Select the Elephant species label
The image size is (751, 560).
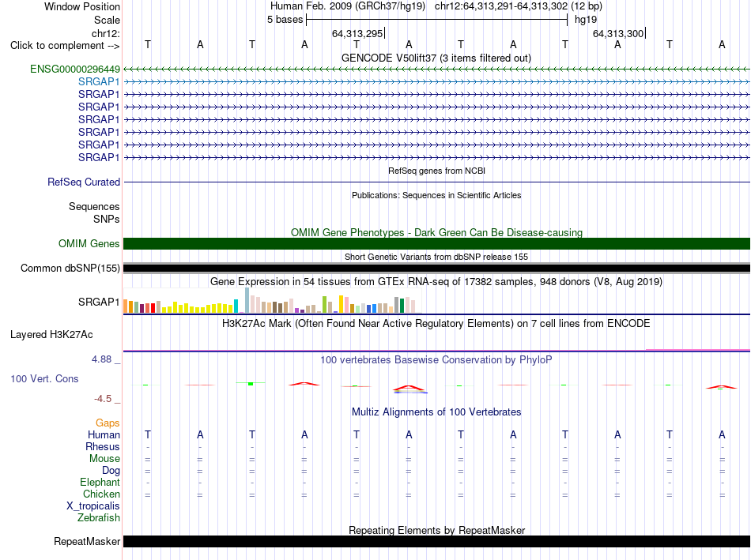coord(100,482)
